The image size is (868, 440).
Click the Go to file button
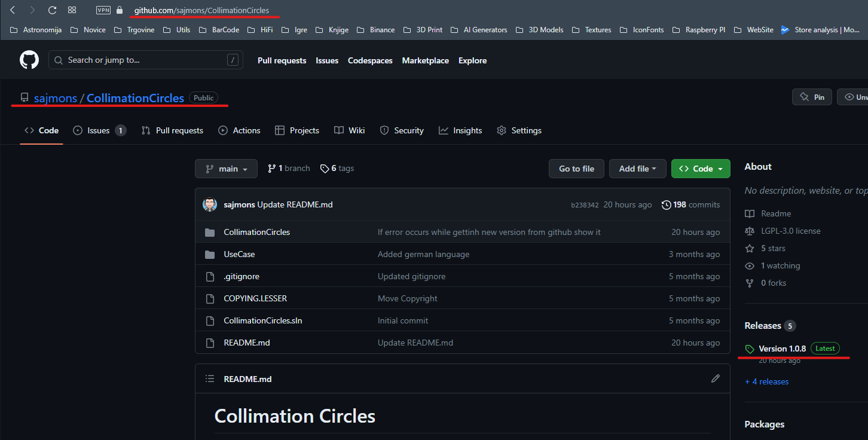[576, 169]
